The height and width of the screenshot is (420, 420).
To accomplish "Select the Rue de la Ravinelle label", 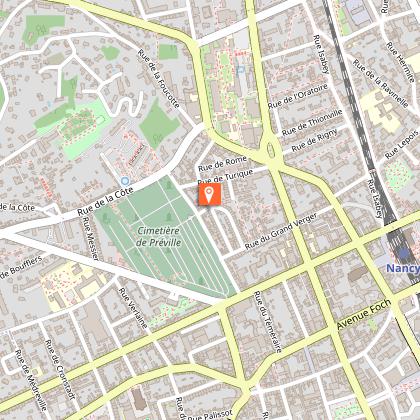I will (x=381, y=84).
